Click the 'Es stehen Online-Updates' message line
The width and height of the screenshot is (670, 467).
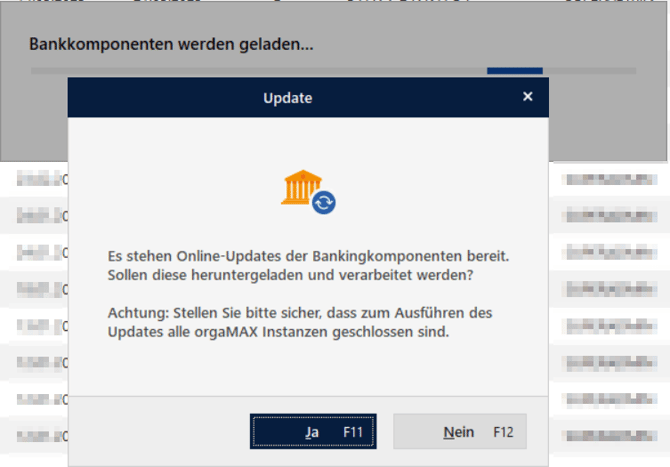point(308,257)
